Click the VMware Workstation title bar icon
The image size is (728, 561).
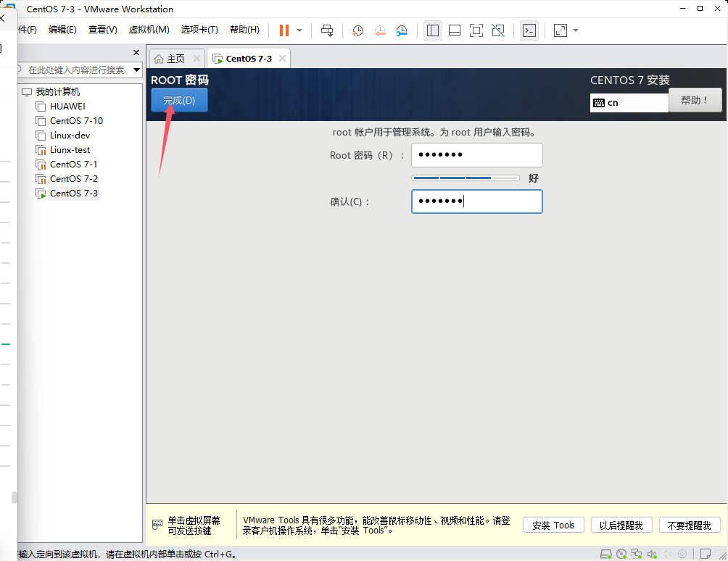pyautogui.click(x=9, y=8)
